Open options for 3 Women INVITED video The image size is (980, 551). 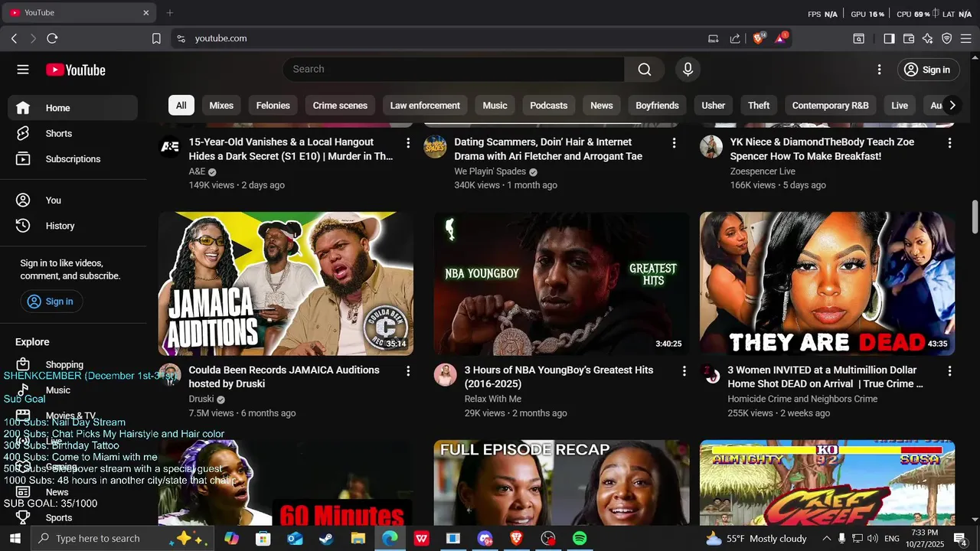tap(949, 371)
